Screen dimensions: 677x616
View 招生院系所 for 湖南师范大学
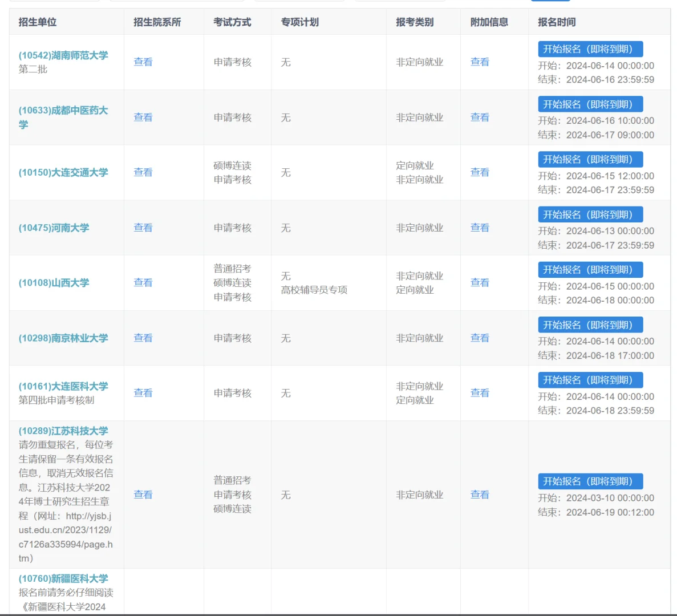click(x=143, y=62)
